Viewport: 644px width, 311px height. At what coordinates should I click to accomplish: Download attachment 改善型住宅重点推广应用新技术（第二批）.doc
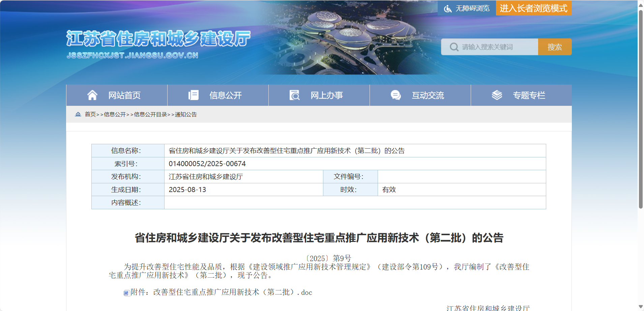point(233,292)
